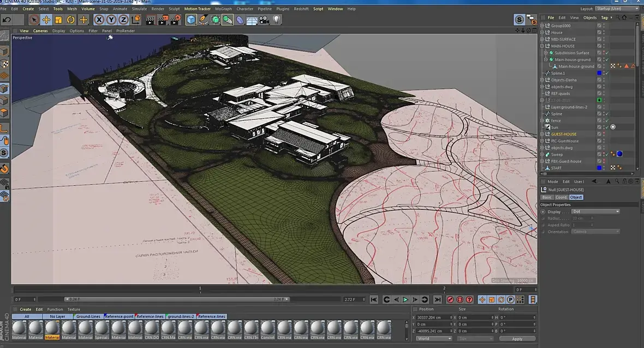
Task: Select the Move tool in top toolbar
Action: 46,20
